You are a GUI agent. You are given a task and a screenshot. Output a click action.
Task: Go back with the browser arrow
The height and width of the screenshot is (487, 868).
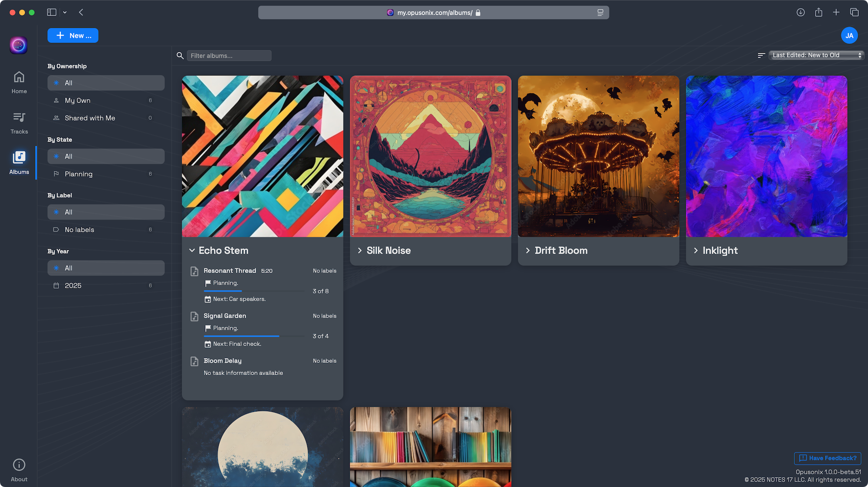tap(81, 12)
